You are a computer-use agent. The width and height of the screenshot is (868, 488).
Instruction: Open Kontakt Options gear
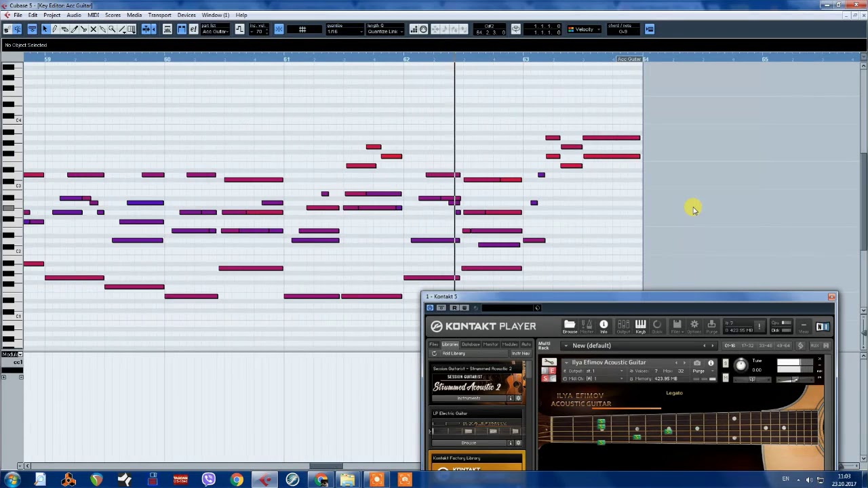694,327
